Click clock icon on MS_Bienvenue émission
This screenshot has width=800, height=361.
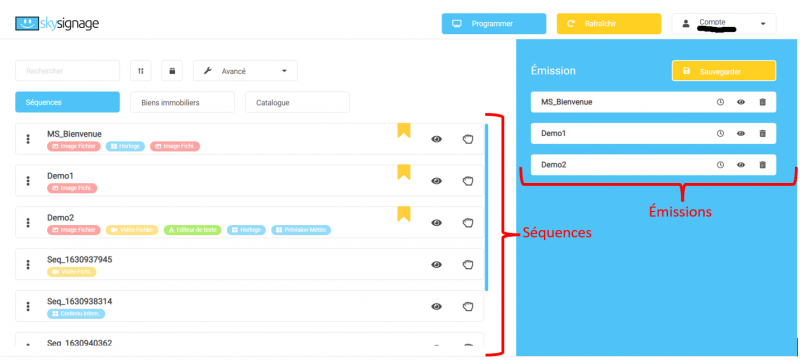[720, 102]
